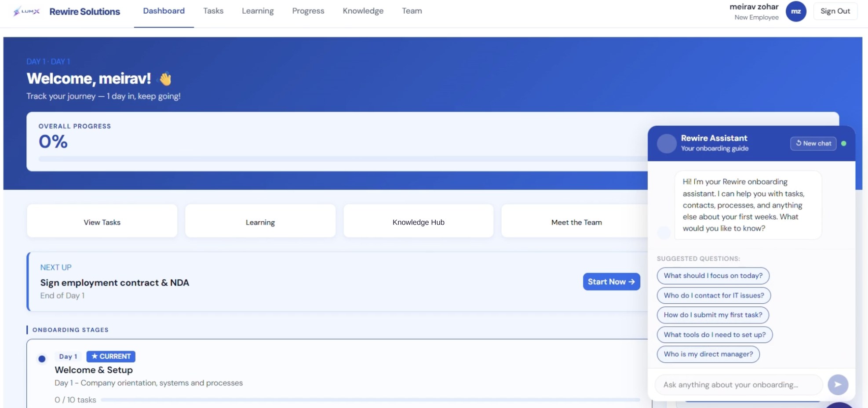Viewport: 868px width, 408px height.
Task: Click the Day 1 tasks progress bar
Action: (370, 400)
